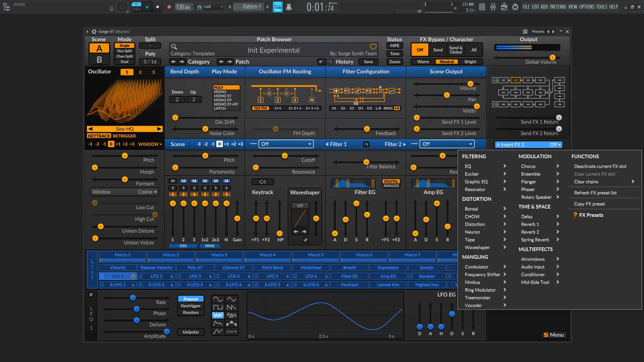Choose the sawtooth LFO waveform shape

click(231, 307)
